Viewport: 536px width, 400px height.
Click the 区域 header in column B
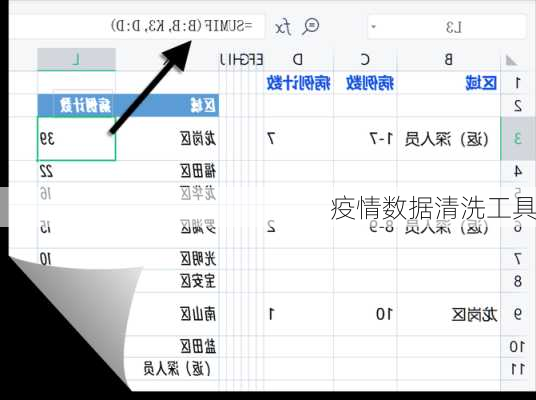pos(448,83)
